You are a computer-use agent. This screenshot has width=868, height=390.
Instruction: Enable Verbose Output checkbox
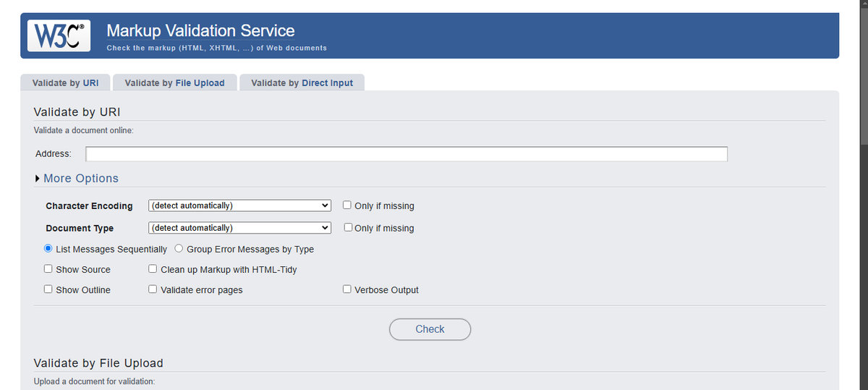tap(347, 289)
